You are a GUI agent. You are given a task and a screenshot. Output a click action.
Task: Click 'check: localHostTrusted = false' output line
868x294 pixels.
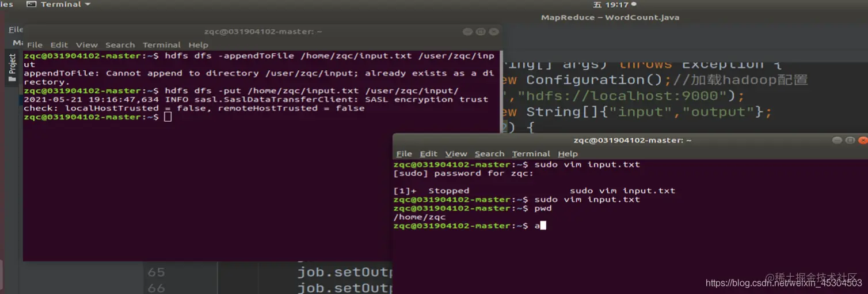pos(194,108)
